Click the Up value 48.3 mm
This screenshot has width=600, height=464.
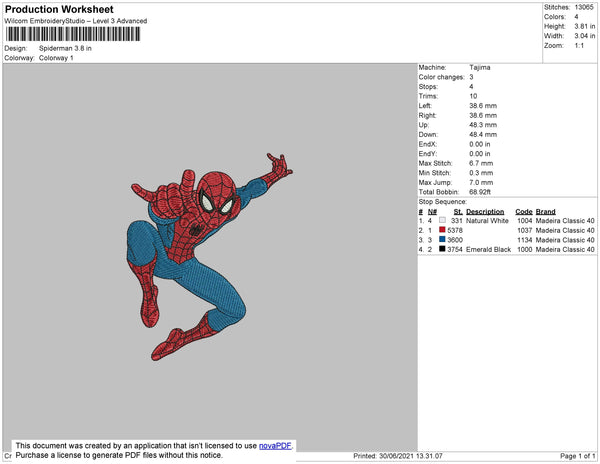point(483,125)
